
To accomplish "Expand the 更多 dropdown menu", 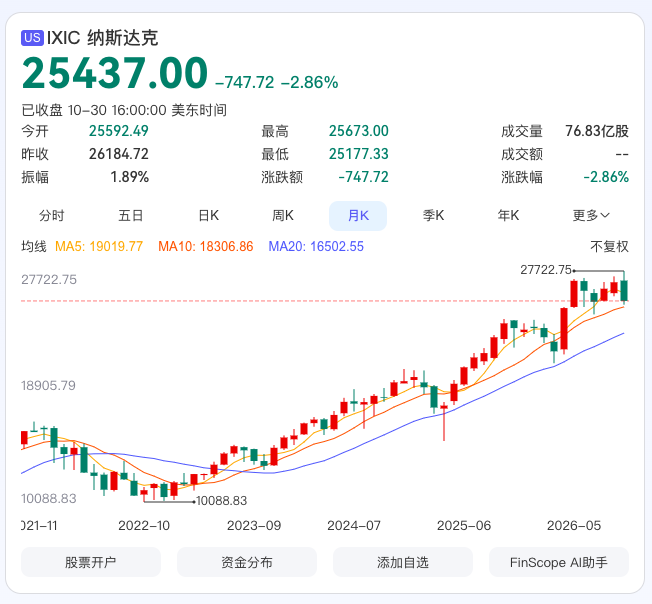I will (x=591, y=216).
